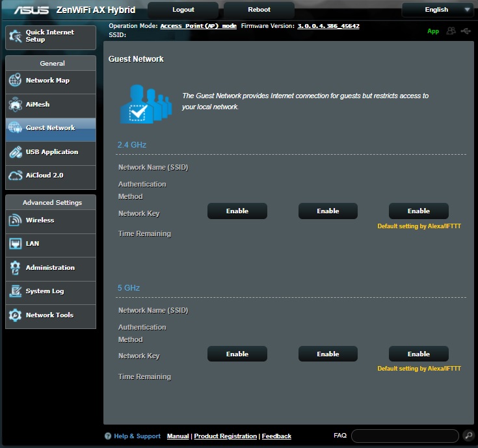Click the System Log notepad icon
This screenshot has height=448, width=478.
[15, 291]
